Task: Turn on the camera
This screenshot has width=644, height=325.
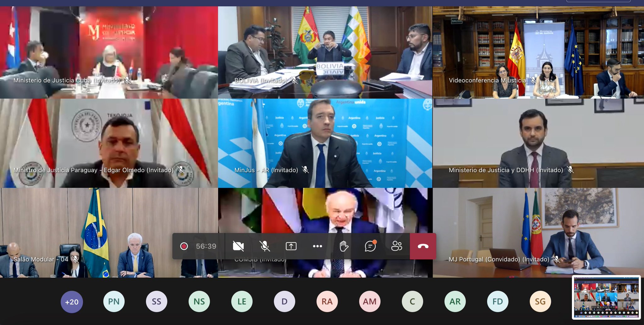Action: (x=238, y=246)
